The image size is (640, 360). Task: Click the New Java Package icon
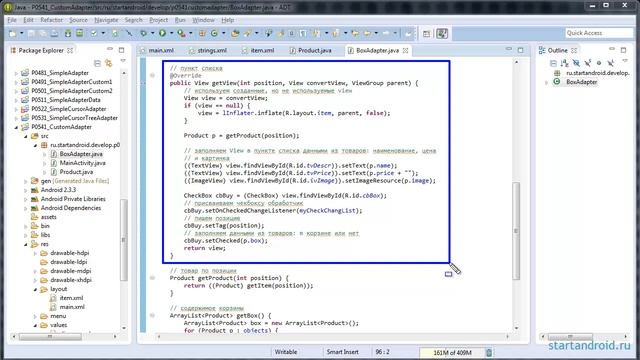pos(202,33)
